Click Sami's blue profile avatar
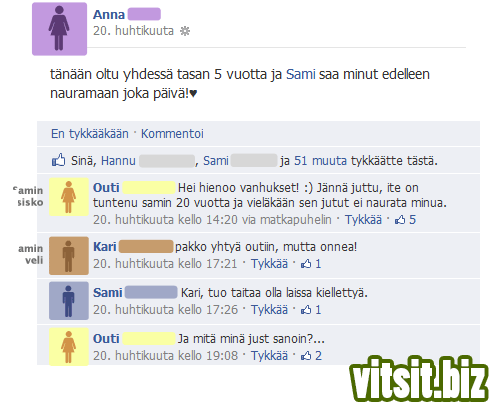489x404 pixels. pyautogui.click(x=69, y=301)
